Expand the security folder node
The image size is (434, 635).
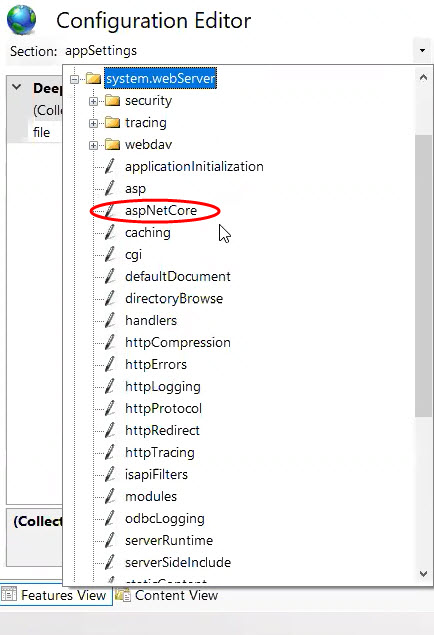tap(93, 101)
